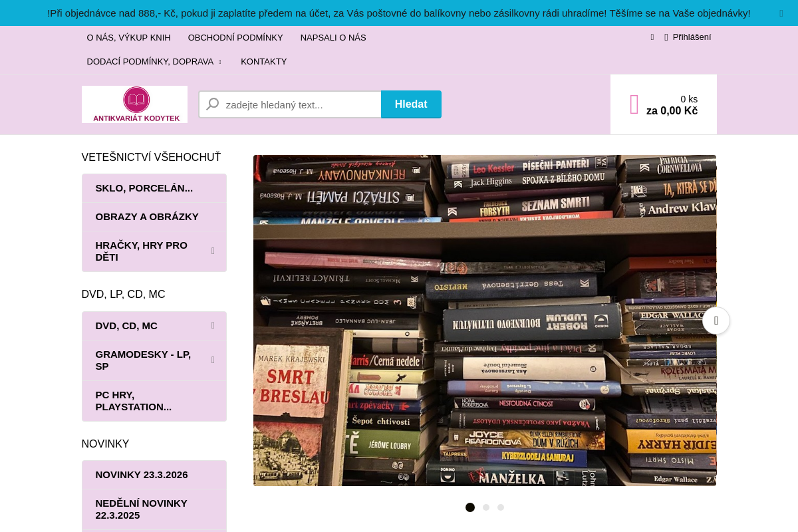Click the DVD, LP, CD, MC heading
The image size is (798, 532).
(x=124, y=295)
